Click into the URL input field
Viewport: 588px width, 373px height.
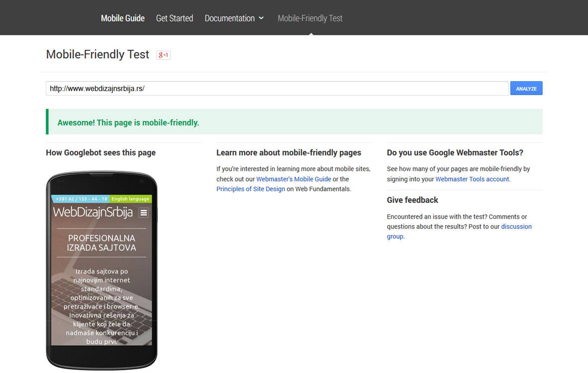(277, 89)
